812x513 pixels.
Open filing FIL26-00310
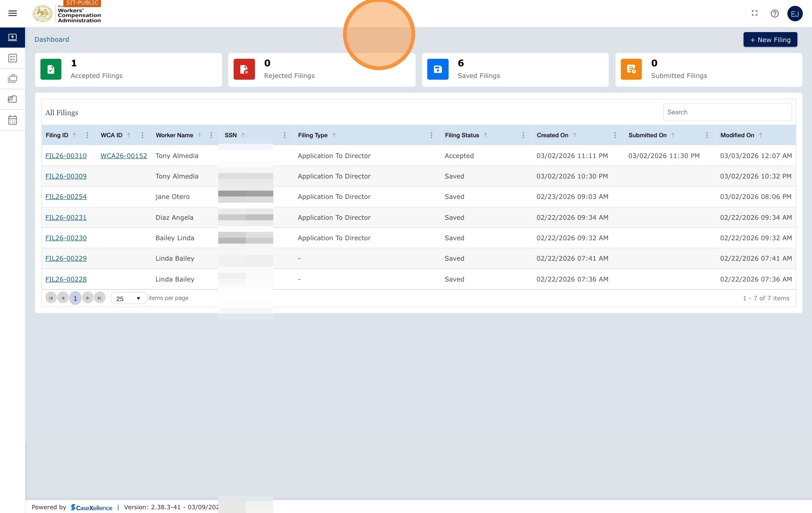pos(66,156)
